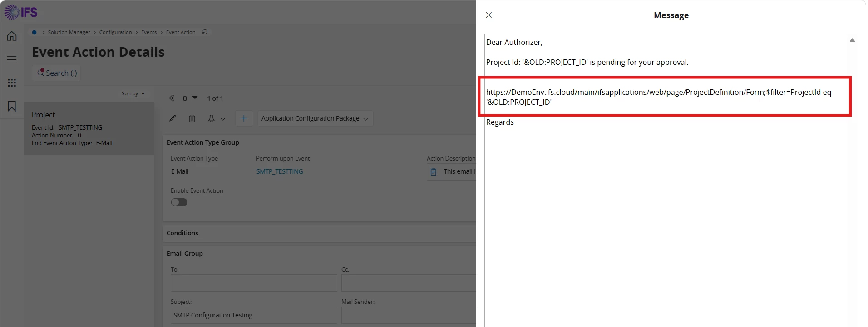Close the Message panel with the X

point(488,15)
